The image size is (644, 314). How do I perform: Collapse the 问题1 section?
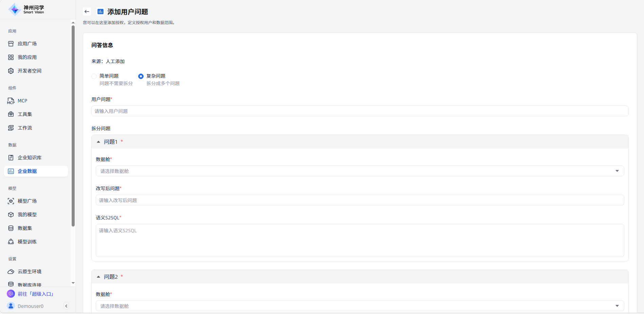(x=98, y=142)
